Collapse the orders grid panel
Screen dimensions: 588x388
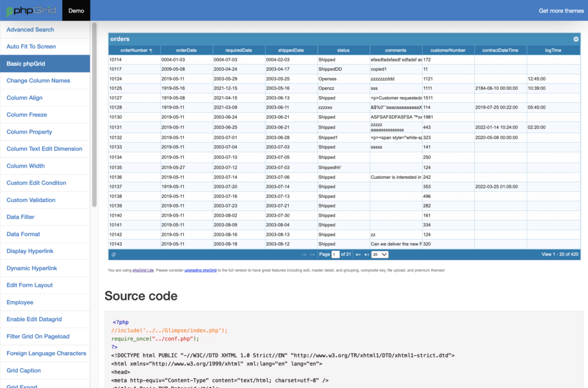[x=575, y=39]
